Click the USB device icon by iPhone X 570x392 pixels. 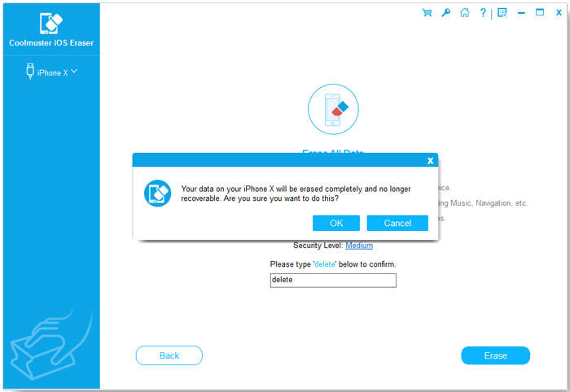[30, 71]
